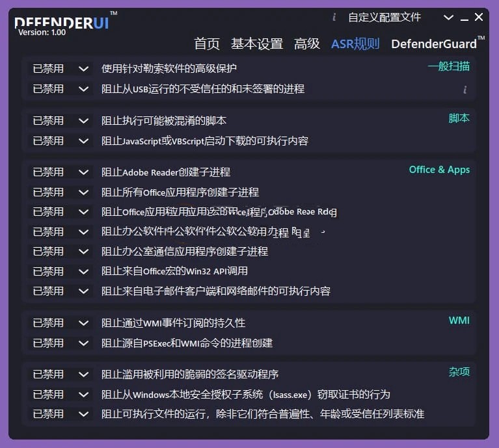
Task: Open dropdown for 脆弱的签名驱动程序 rule
Action: (x=61, y=375)
